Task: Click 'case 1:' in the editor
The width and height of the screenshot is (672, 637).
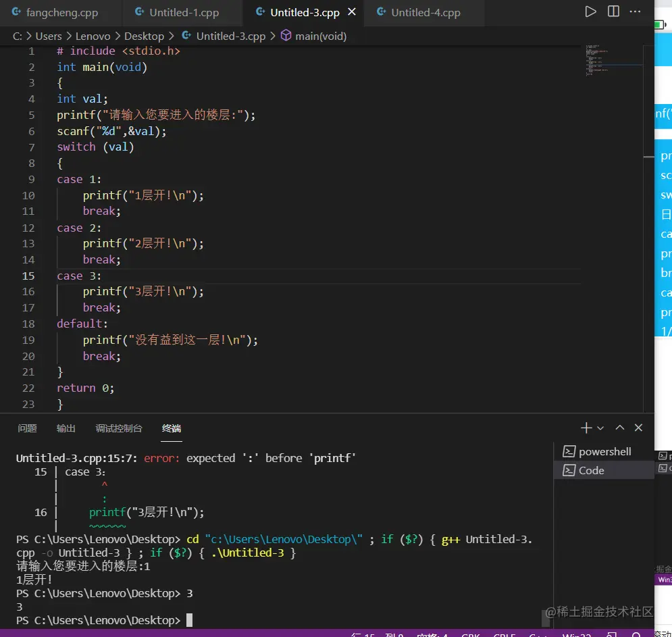Action: tap(79, 180)
